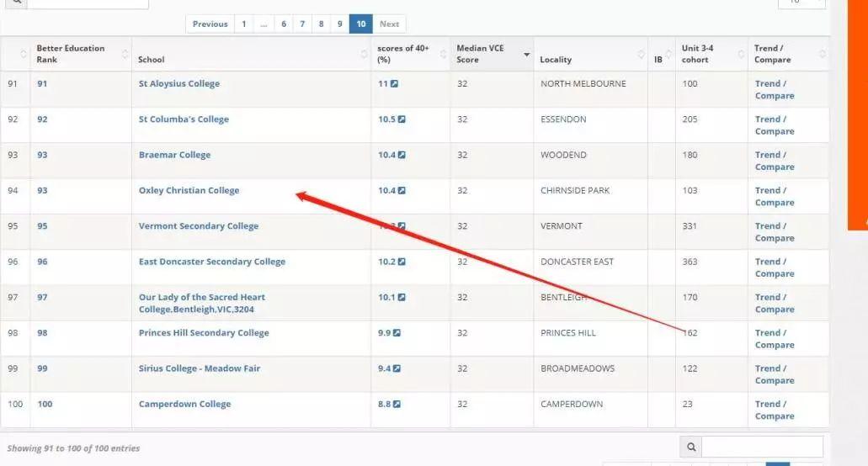Open Our Lady of the Sacred Heart College link

(x=201, y=303)
